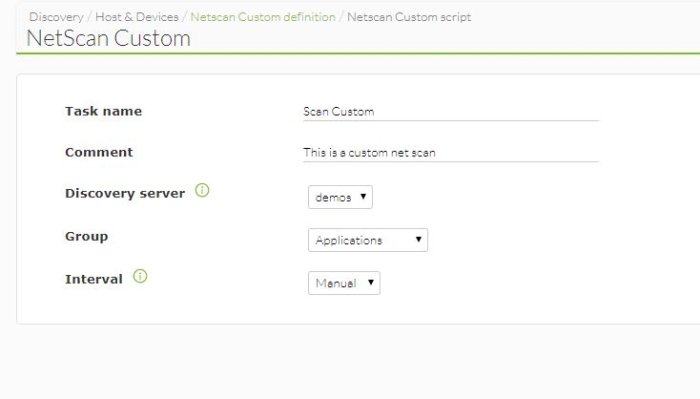Click the Comment input field
Image resolution: width=700 pixels, height=399 pixels.
point(450,153)
